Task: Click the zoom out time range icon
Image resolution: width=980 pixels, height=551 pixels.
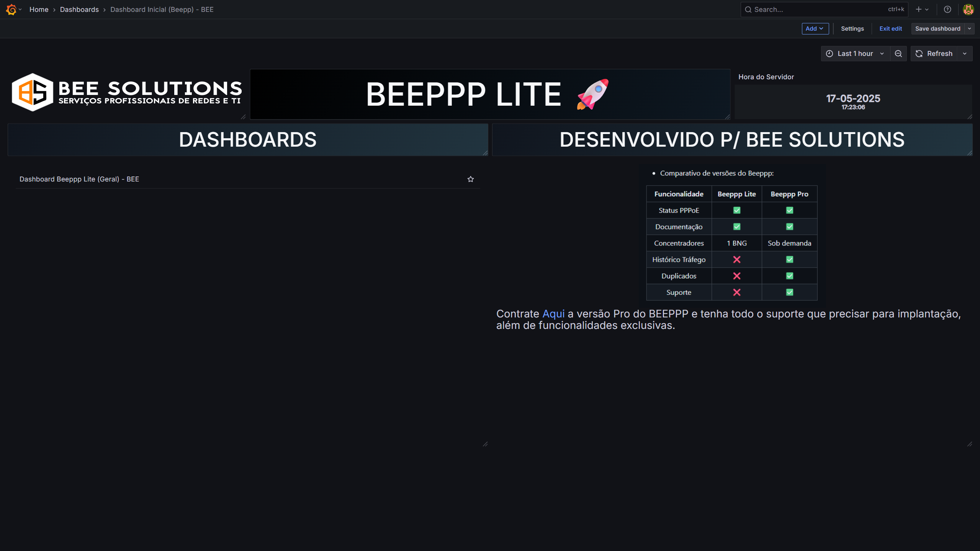Action: point(898,53)
